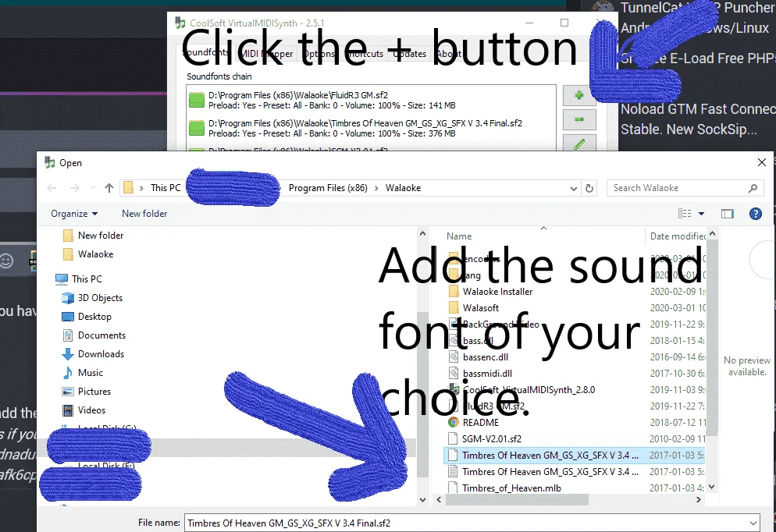
Task: Click navigation pane scroll up arrow
Action: 422,234
